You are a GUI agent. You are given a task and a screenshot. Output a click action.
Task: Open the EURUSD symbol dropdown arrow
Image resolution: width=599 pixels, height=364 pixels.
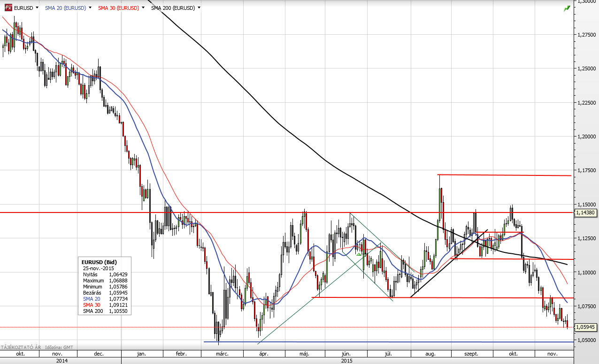coord(37,8)
